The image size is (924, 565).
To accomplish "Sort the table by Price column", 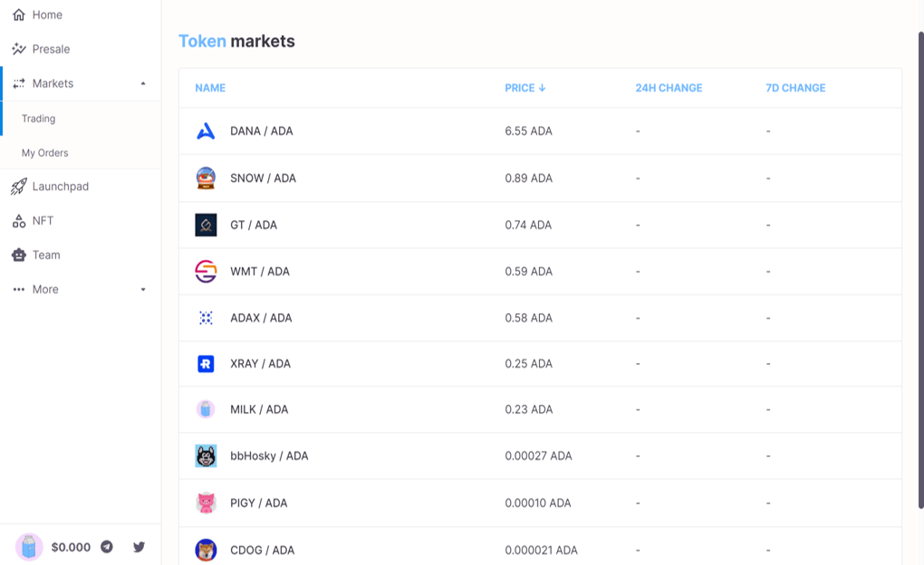I will 525,88.
